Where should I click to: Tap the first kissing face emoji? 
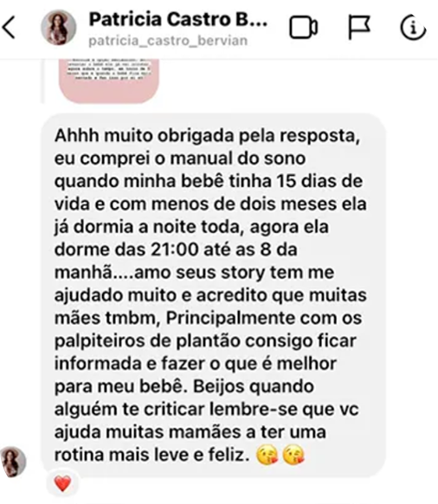click(267, 456)
